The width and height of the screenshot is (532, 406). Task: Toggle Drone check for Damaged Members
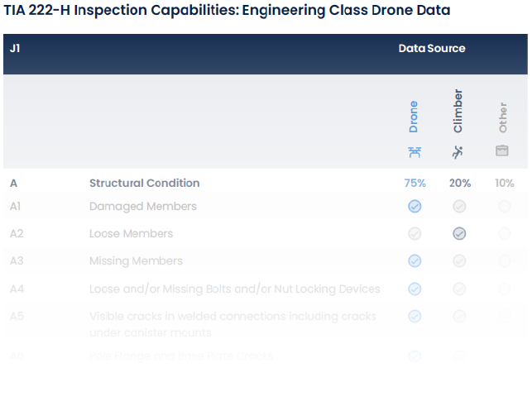coord(415,206)
